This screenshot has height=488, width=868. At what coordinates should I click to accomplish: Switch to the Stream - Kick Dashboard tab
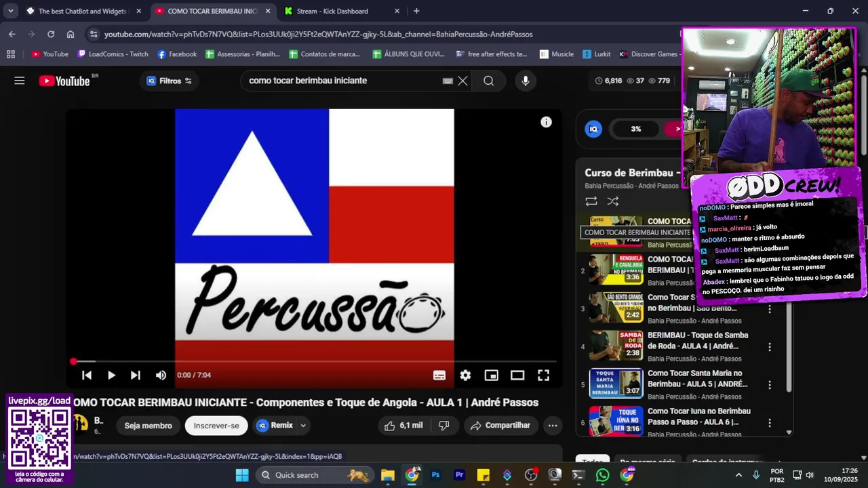point(332,11)
